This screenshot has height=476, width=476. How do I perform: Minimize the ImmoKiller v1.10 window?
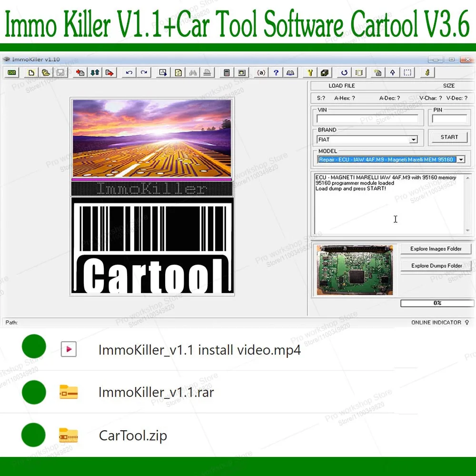point(436,59)
